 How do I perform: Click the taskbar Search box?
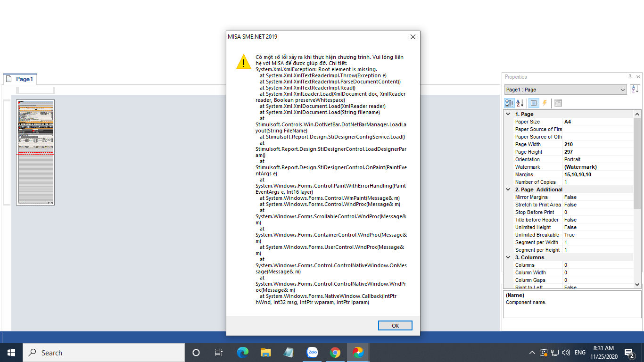pyautogui.click(x=104, y=353)
